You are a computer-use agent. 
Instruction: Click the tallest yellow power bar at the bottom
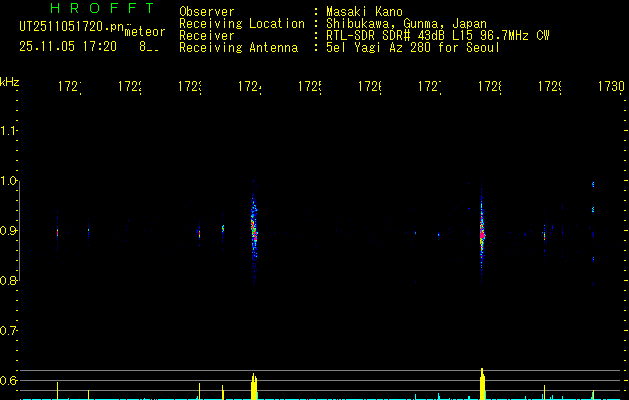coord(483,384)
